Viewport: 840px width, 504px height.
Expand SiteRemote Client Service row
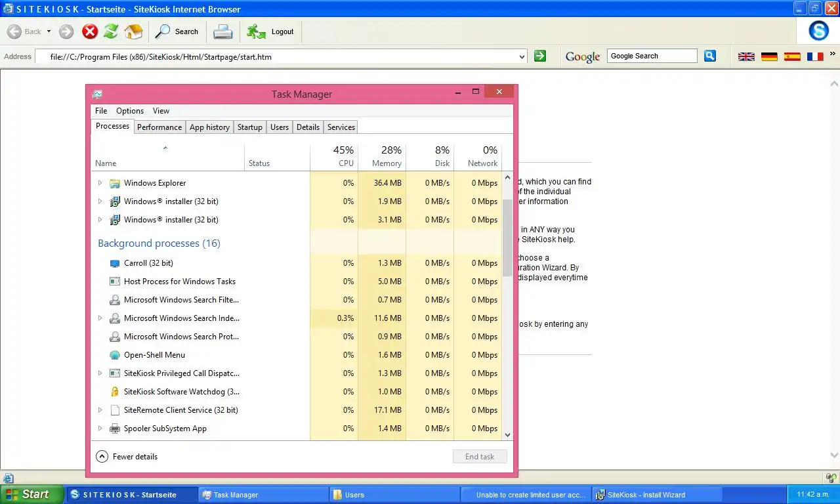100,410
